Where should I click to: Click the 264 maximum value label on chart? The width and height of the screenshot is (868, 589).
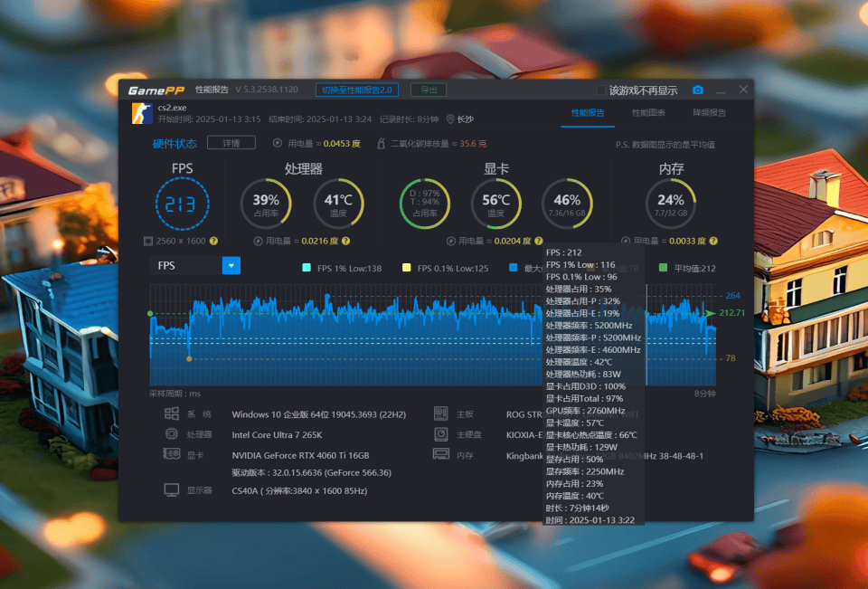733,296
